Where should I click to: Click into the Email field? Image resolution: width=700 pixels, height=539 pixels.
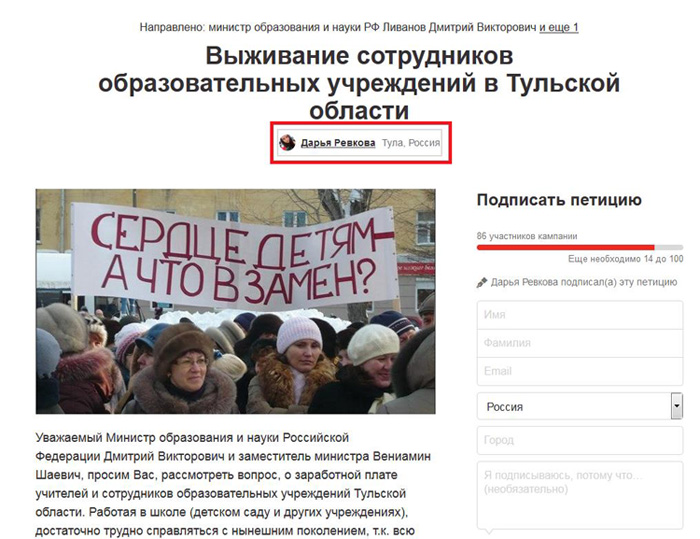click(x=580, y=371)
